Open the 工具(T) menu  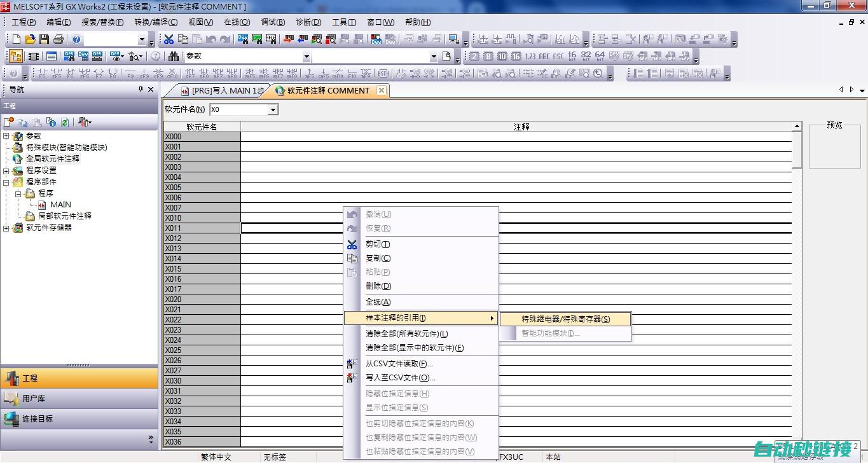click(344, 22)
